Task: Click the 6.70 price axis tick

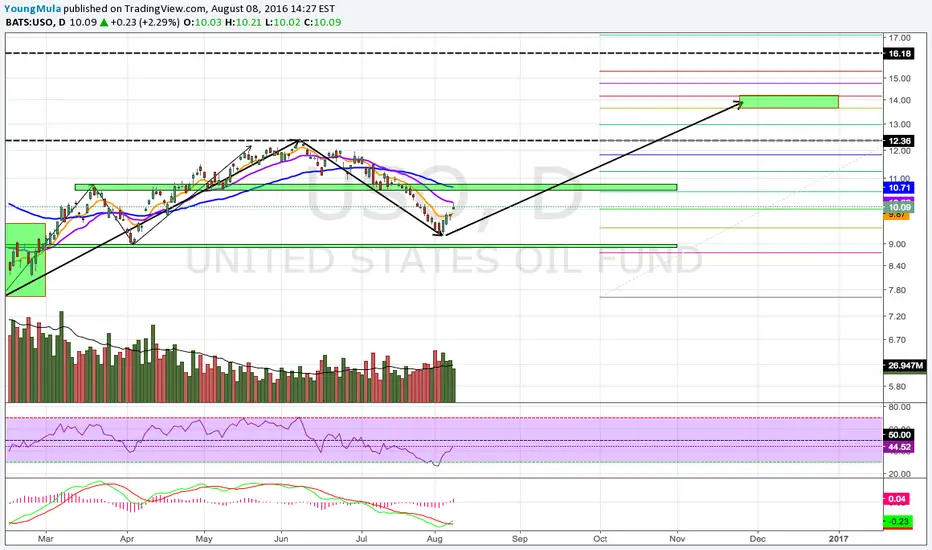Action: 897,340
